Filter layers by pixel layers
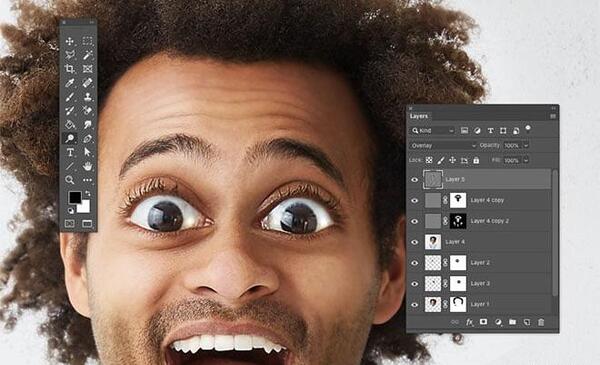600x365 pixels. [464, 131]
